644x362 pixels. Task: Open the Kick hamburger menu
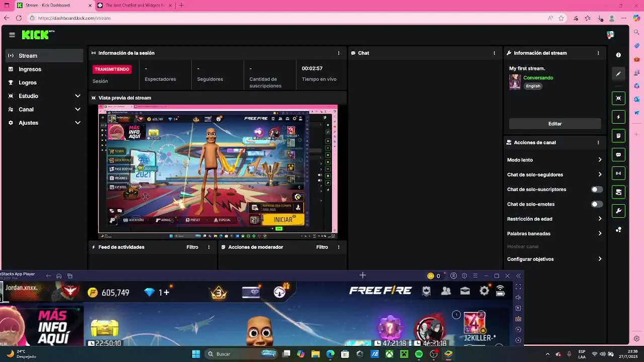[12, 35]
